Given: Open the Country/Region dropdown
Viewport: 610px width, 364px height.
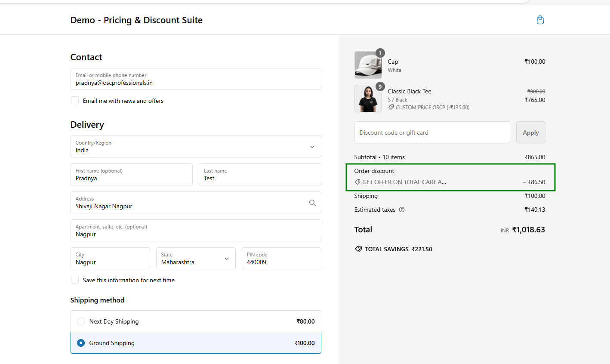Looking at the screenshot, I should click(196, 147).
